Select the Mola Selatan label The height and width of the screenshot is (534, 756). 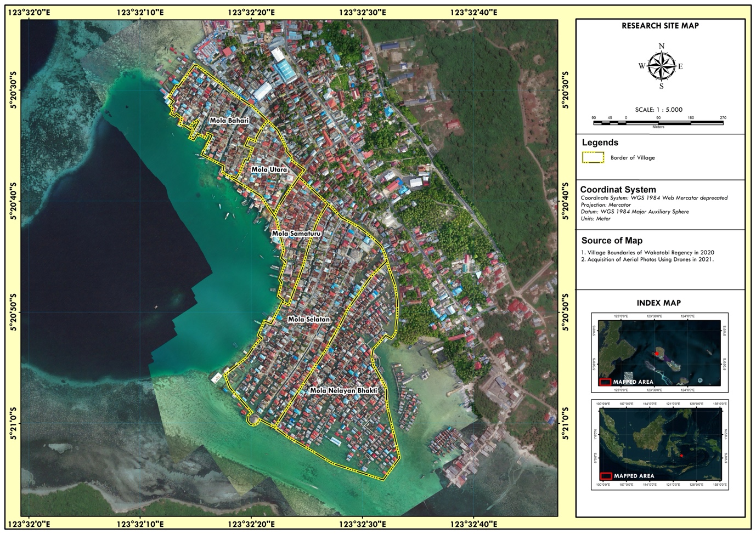point(309,319)
